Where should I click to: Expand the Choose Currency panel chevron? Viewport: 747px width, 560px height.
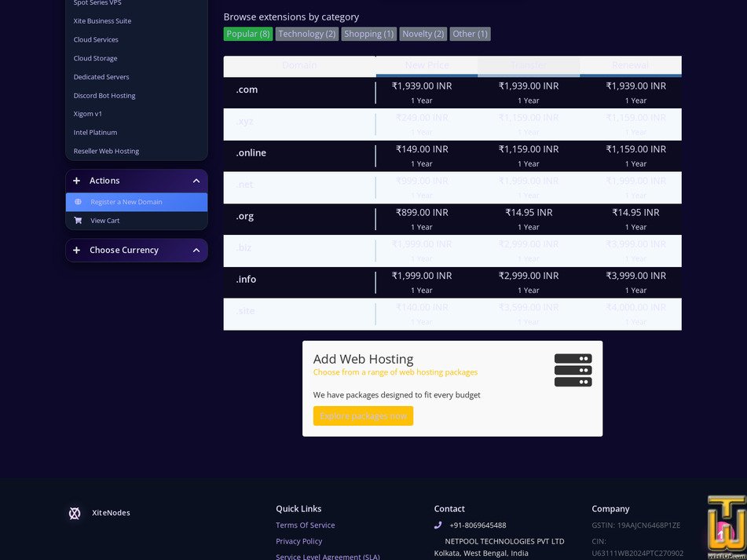tap(196, 251)
